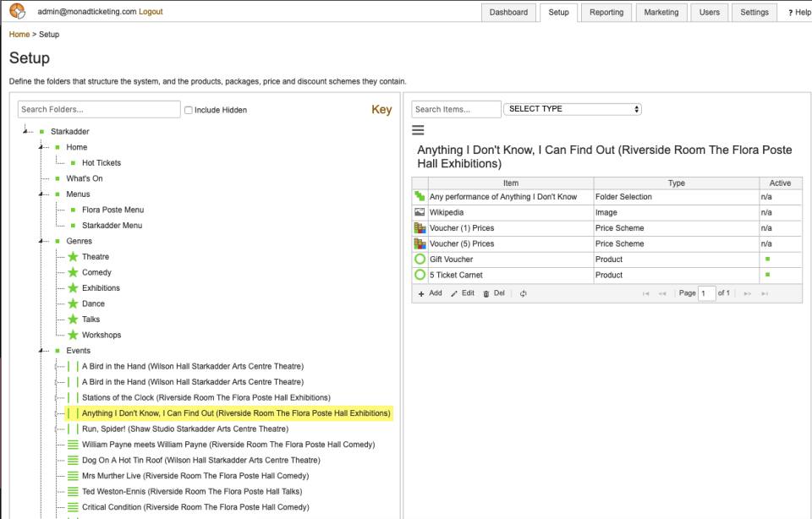Switch to the Setup tab

click(x=558, y=13)
